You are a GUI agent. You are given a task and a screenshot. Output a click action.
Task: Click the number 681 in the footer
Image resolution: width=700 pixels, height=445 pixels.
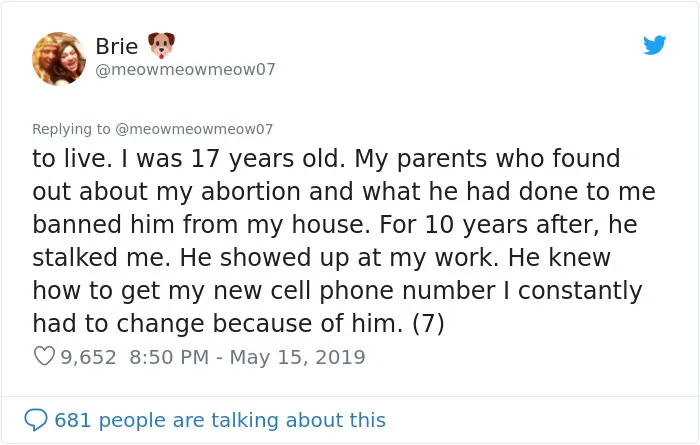[x=72, y=420]
